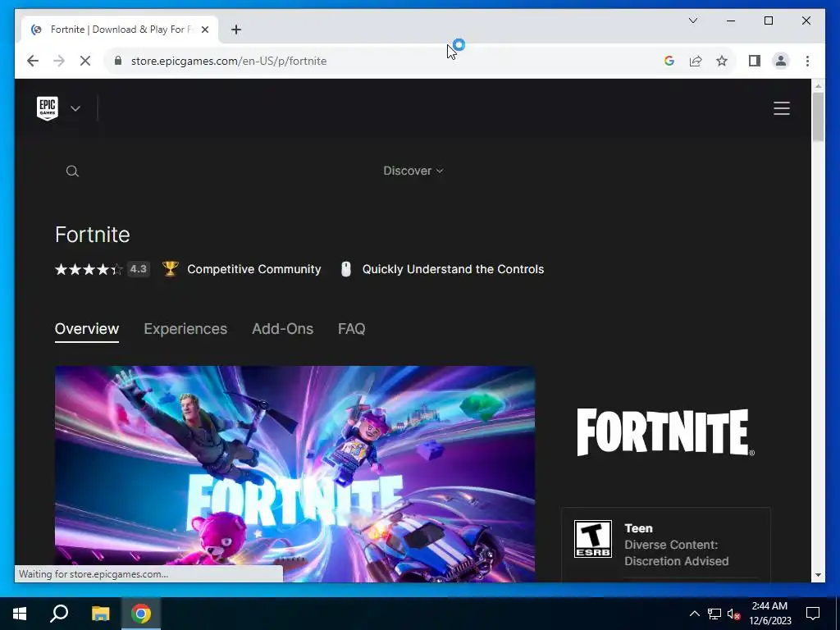Click the Fortnite page title heading
The height and width of the screenshot is (630, 840).
click(x=92, y=235)
